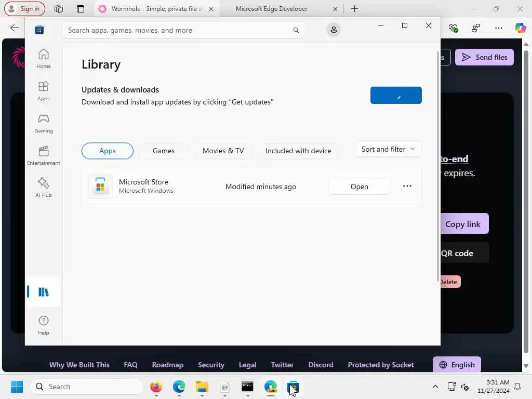
Task: Open Entertainment section in Store sidebar
Action: pos(44,155)
